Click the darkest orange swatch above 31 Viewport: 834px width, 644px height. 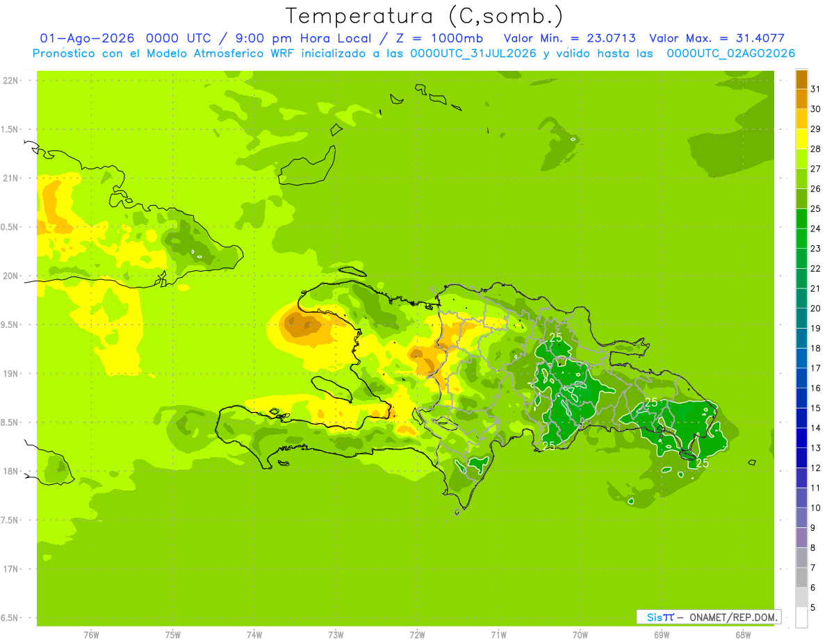point(801,79)
